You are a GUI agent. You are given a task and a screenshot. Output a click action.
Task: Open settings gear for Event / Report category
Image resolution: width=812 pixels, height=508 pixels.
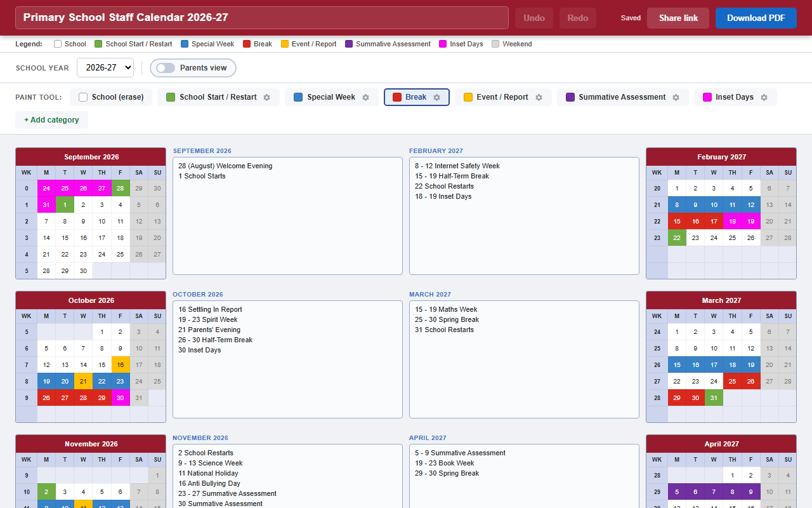(539, 97)
